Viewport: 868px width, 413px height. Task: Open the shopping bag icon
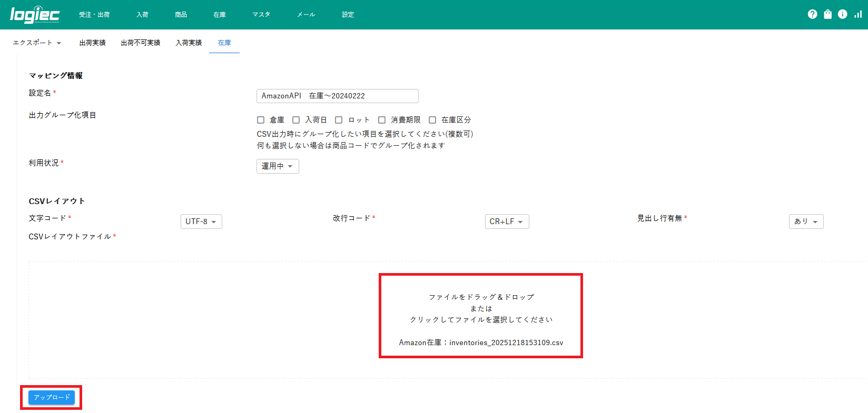pyautogui.click(x=827, y=14)
